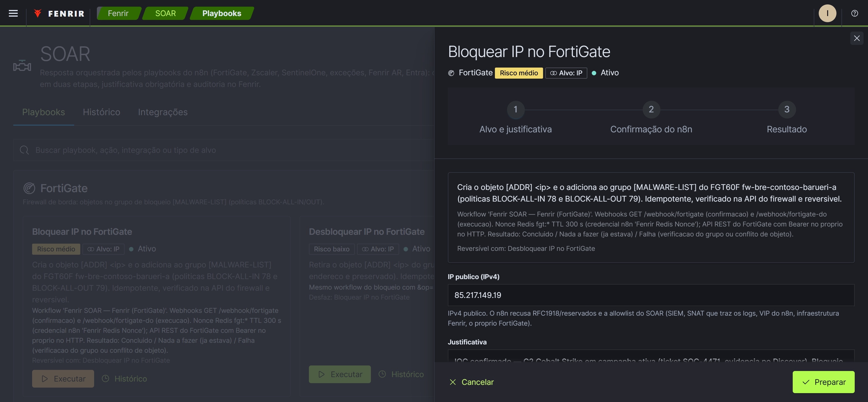The height and width of the screenshot is (402, 868).
Task: Click the Ativo status in panel header
Action: (606, 73)
